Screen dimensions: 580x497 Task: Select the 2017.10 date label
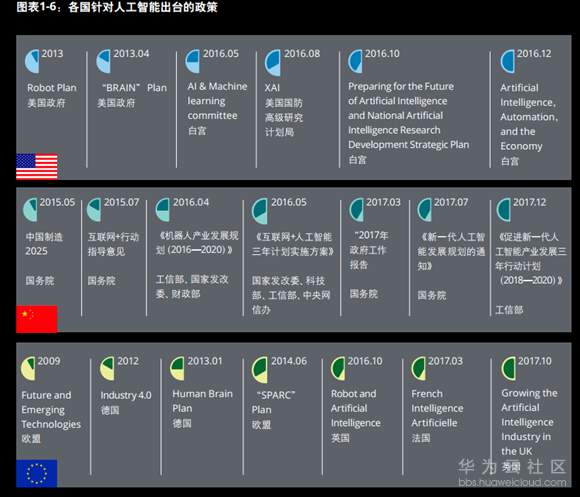535,361
